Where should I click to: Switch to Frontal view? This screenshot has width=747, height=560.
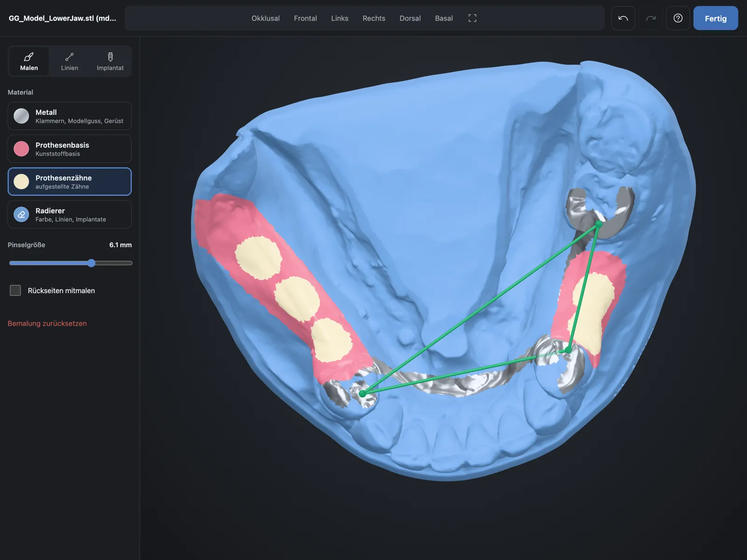click(x=305, y=18)
